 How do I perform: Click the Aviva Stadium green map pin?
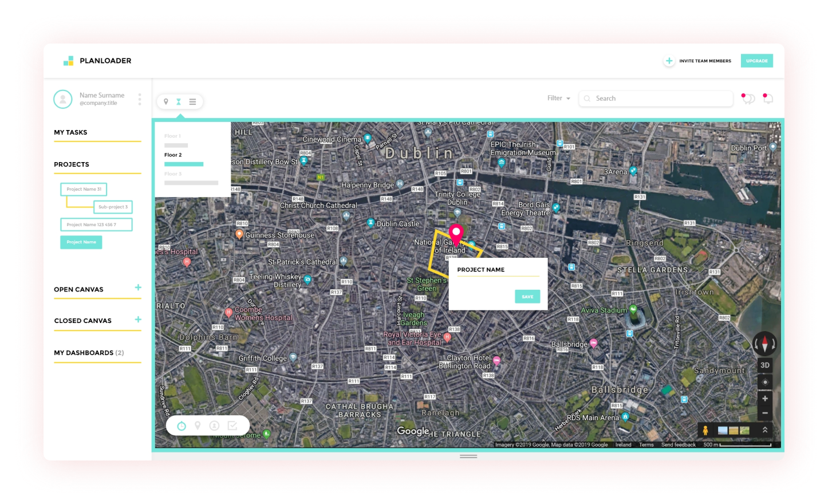coord(633,309)
